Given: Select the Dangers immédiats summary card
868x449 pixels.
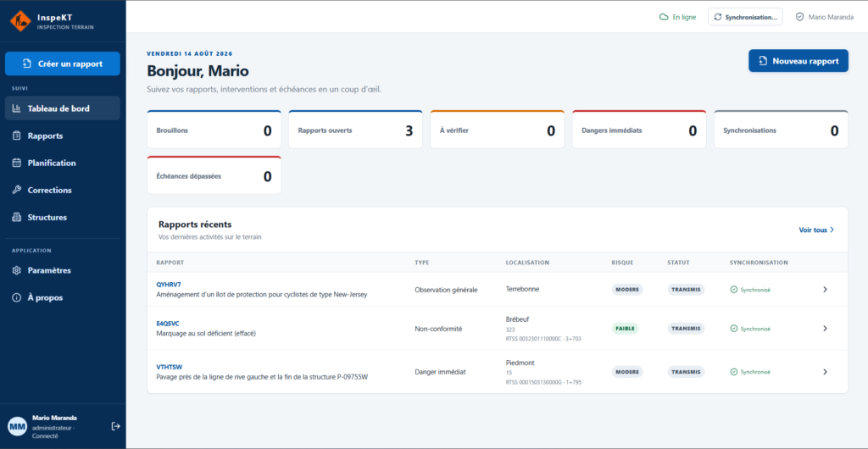Looking at the screenshot, I should tap(639, 130).
